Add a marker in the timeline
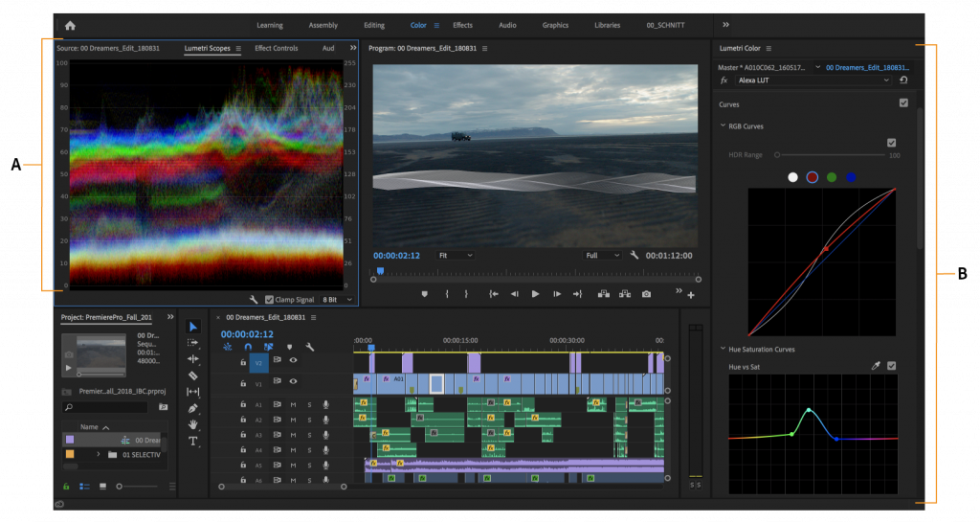Viewport: 980px width, 523px height. pos(289,347)
